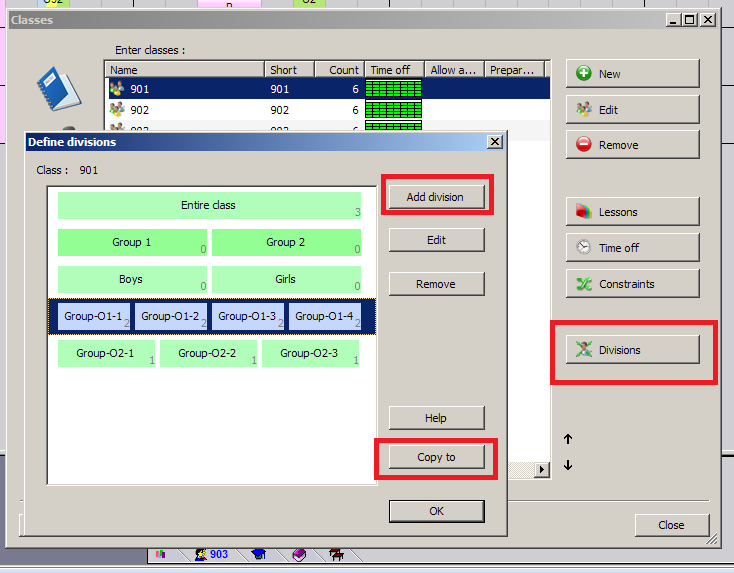The height and width of the screenshot is (573, 734).
Task: Click the green plus New icon
Action: (583, 74)
